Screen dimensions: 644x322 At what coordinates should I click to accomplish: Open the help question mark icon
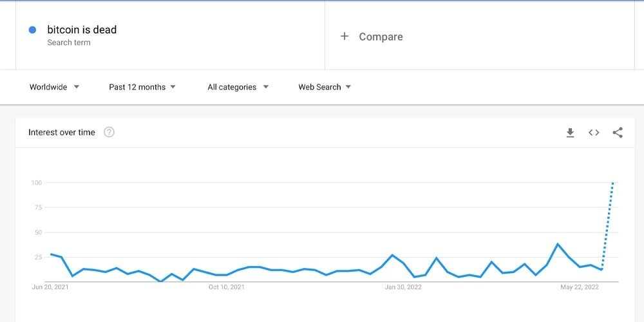(x=109, y=132)
